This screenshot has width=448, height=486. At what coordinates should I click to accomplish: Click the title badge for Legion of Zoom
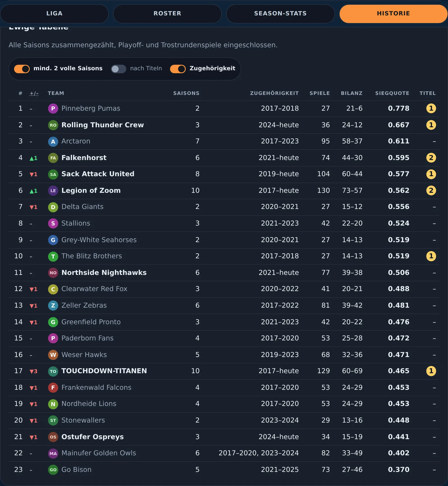tap(431, 191)
